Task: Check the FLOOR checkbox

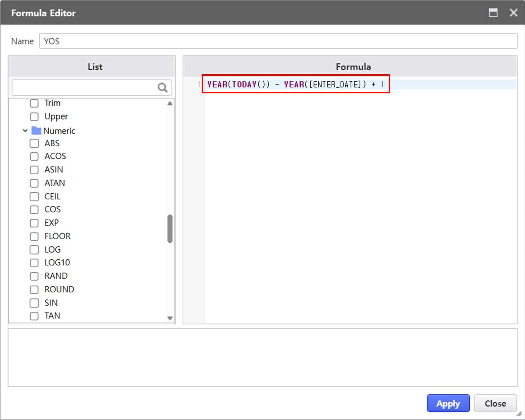Action: tap(34, 236)
